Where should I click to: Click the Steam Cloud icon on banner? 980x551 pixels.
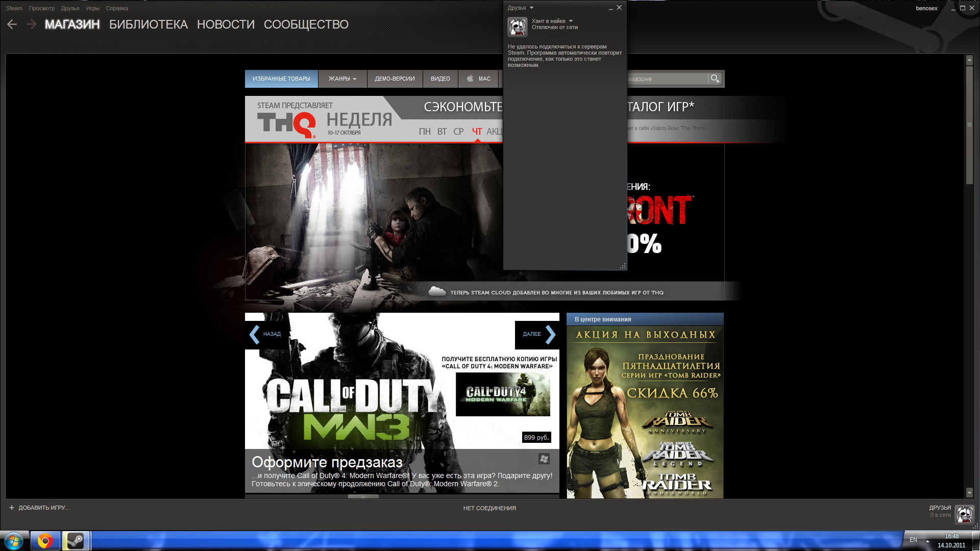[437, 291]
